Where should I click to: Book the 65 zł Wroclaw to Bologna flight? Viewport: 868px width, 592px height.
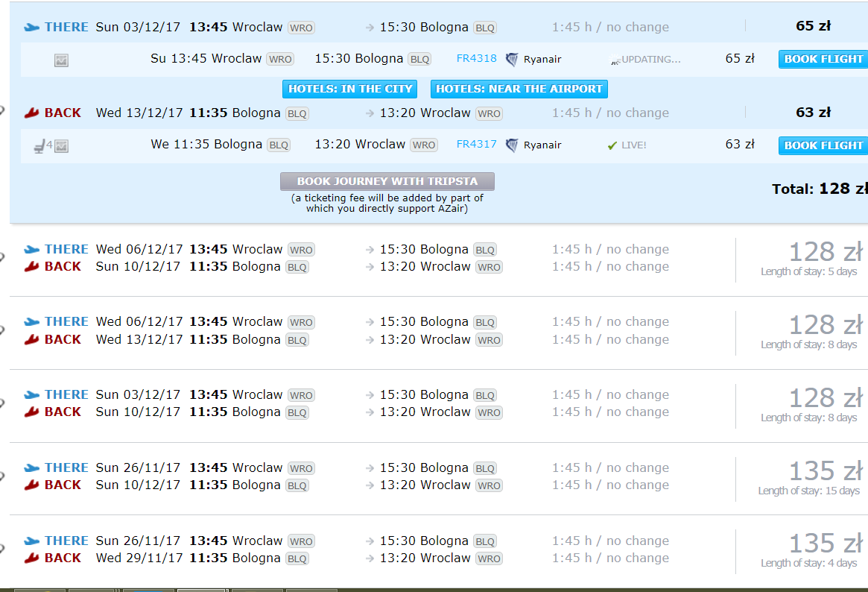pyautogui.click(x=823, y=59)
